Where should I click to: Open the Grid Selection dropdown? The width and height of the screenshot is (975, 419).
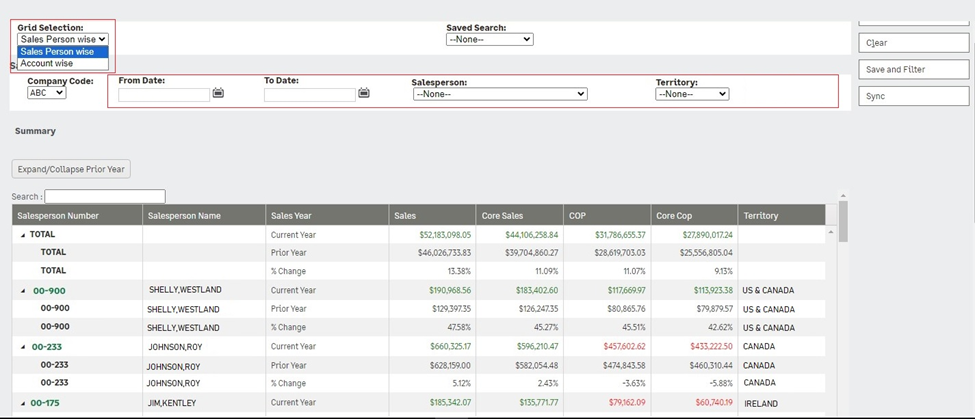(63, 39)
